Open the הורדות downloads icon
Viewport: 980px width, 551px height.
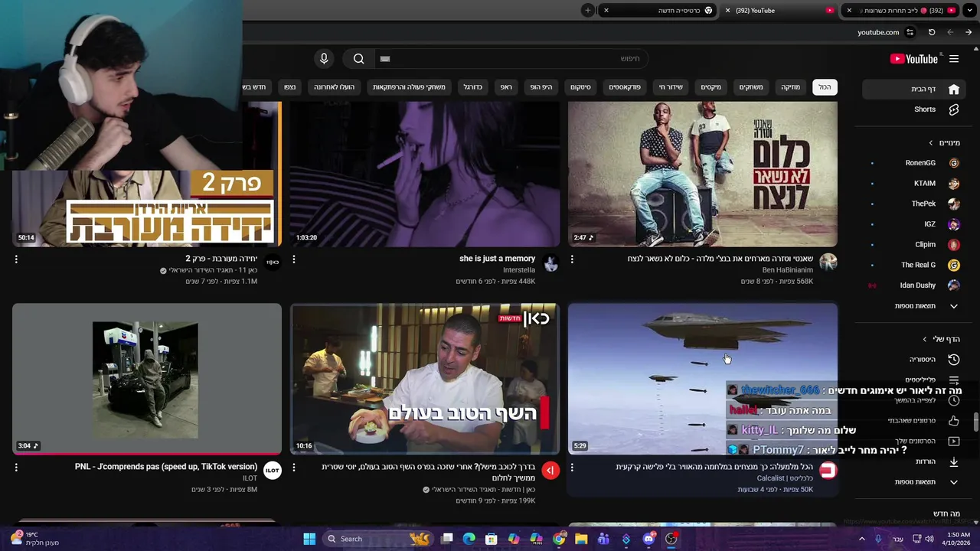pyautogui.click(x=953, y=461)
